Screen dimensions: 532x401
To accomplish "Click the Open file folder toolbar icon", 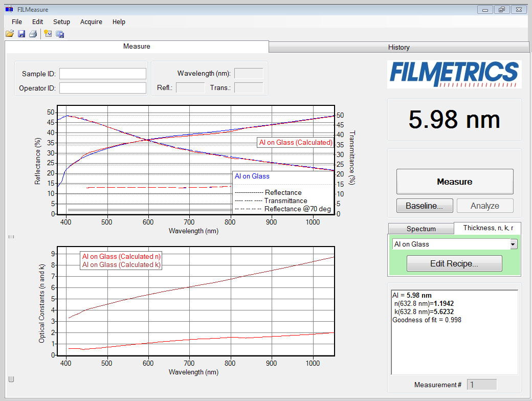I will [x=10, y=34].
